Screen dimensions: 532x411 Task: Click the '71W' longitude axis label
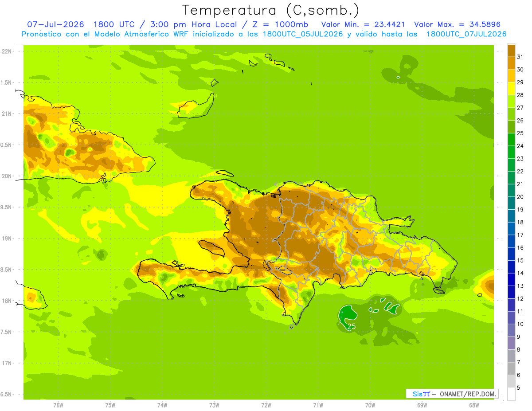(x=318, y=405)
